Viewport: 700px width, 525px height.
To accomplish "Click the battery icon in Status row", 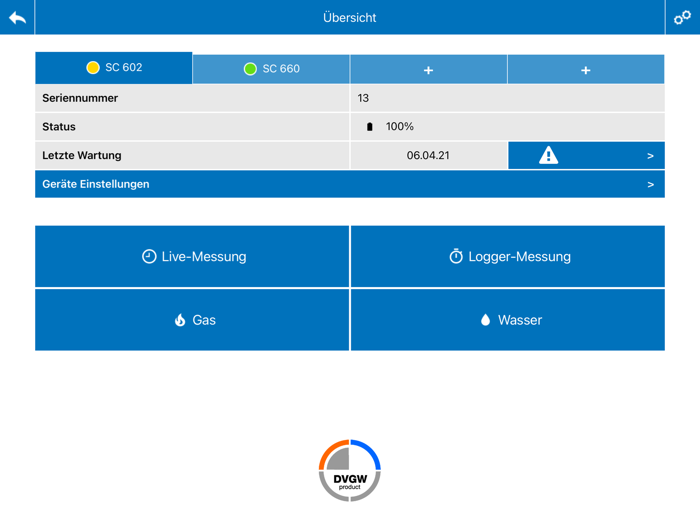I will 370,127.
